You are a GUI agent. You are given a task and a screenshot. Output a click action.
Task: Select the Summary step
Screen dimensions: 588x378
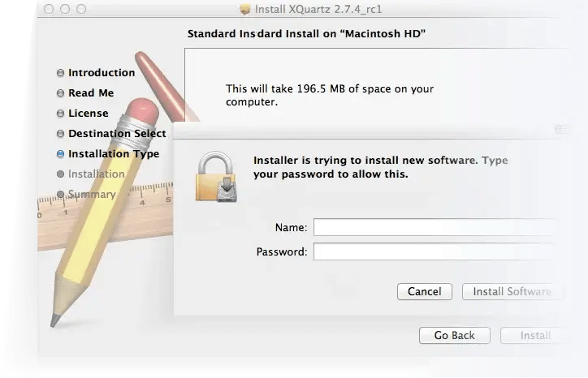point(92,195)
